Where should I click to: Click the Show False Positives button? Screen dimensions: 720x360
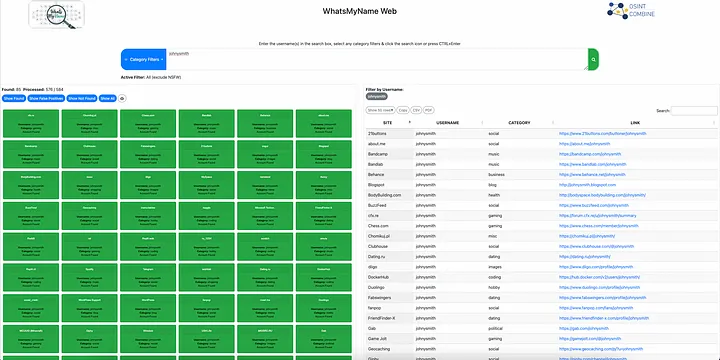click(46, 98)
